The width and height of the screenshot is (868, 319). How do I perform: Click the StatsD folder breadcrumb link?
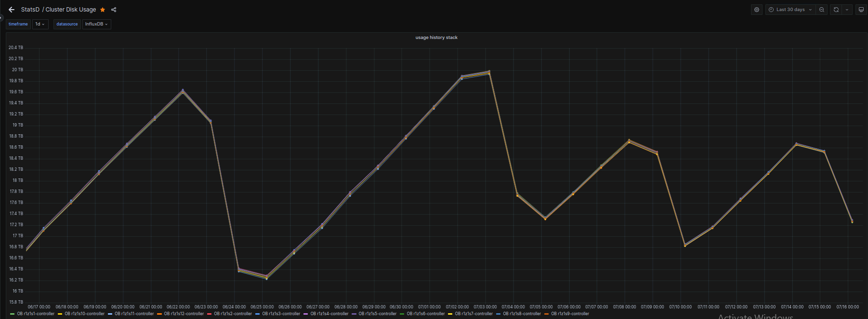(x=30, y=10)
